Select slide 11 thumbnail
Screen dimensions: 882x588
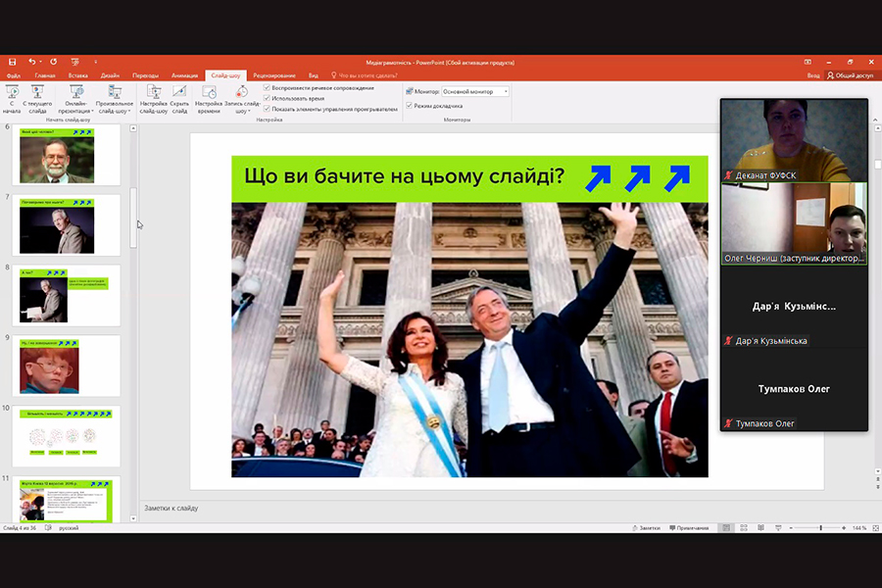[x=66, y=500]
